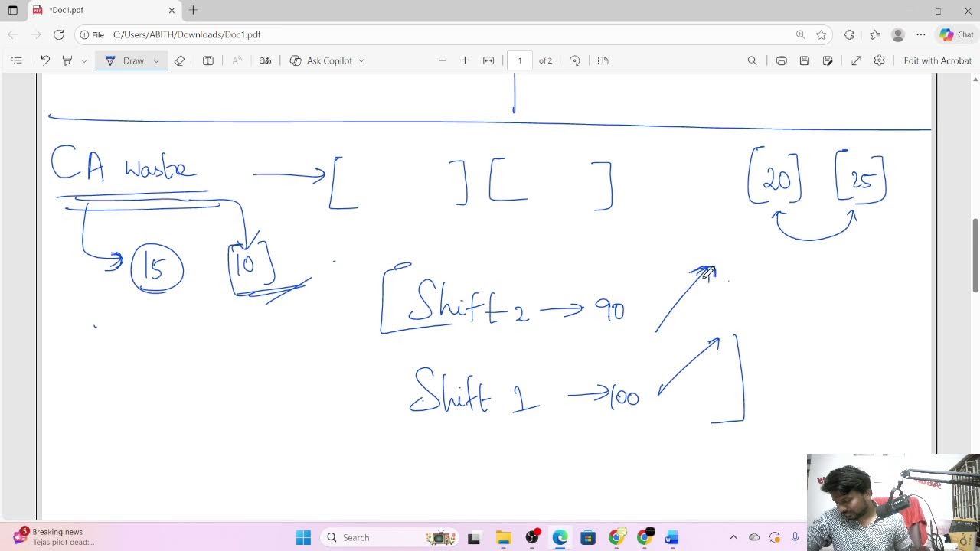Click Ask Copilot in the PDF toolbar
This screenshot has width=980, height=551.
tap(322, 60)
